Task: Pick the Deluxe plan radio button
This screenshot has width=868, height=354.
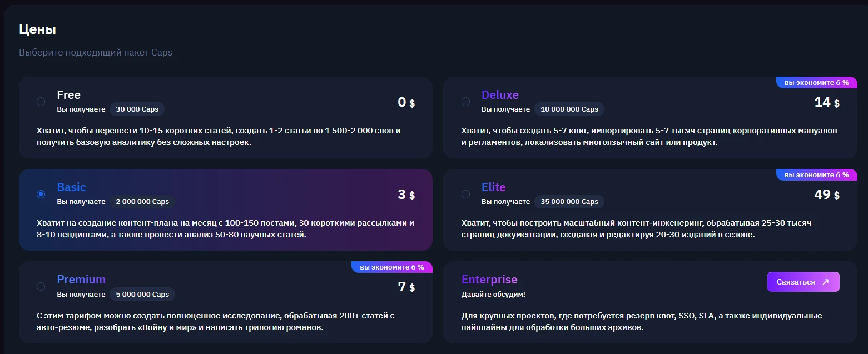Action: click(x=465, y=102)
